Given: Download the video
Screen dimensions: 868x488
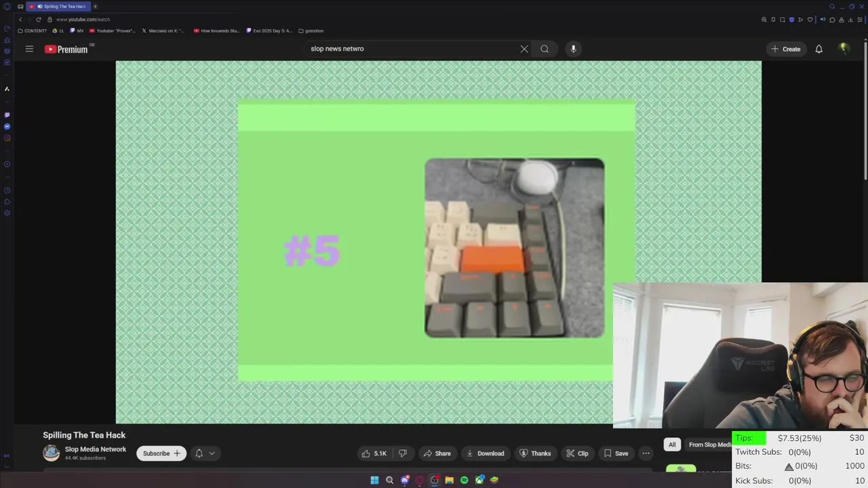Looking at the screenshot, I should (x=485, y=453).
